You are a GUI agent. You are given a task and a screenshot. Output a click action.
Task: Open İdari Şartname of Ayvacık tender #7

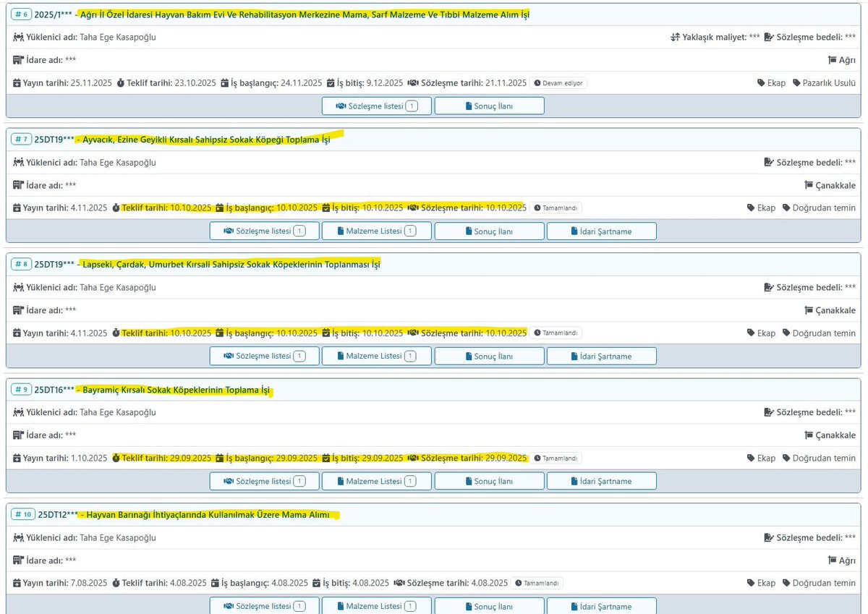click(602, 231)
